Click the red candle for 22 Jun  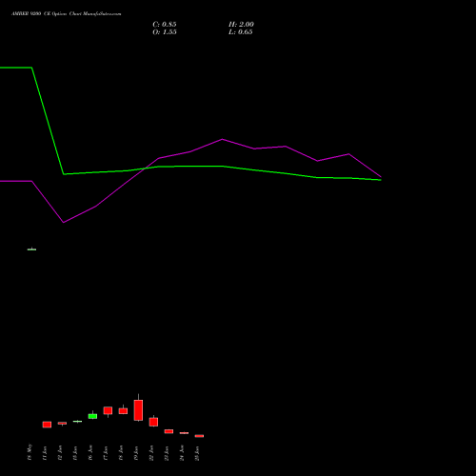[x=153, y=422]
